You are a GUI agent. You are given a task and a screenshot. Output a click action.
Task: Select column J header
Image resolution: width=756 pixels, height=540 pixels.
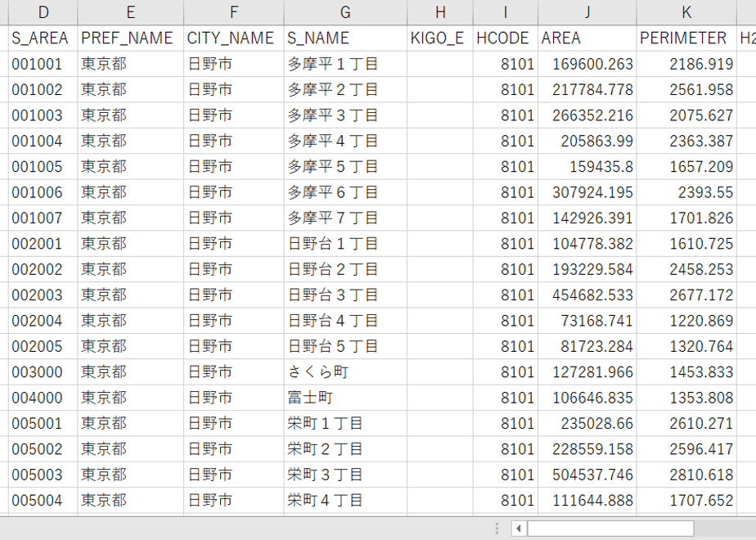pyautogui.click(x=587, y=12)
